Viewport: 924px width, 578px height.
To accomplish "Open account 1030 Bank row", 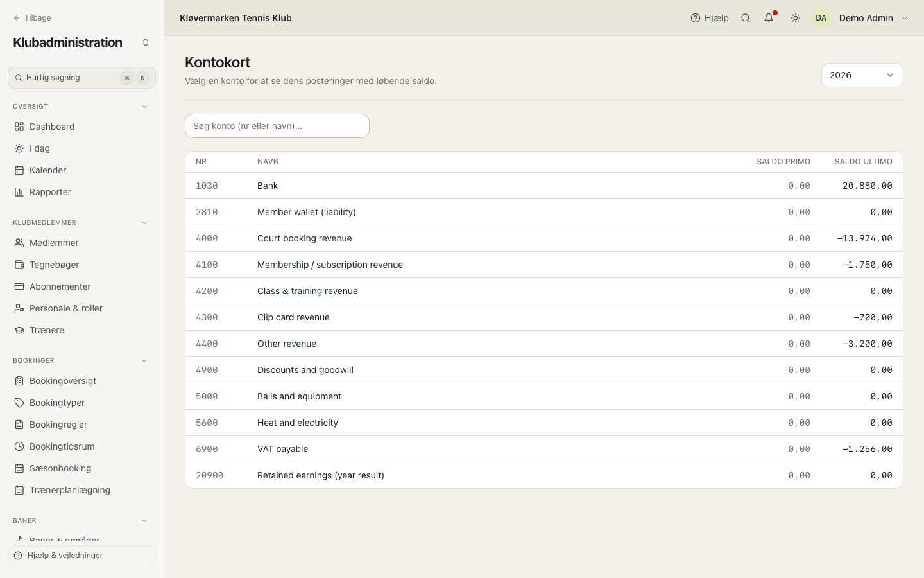I will click(544, 186).
